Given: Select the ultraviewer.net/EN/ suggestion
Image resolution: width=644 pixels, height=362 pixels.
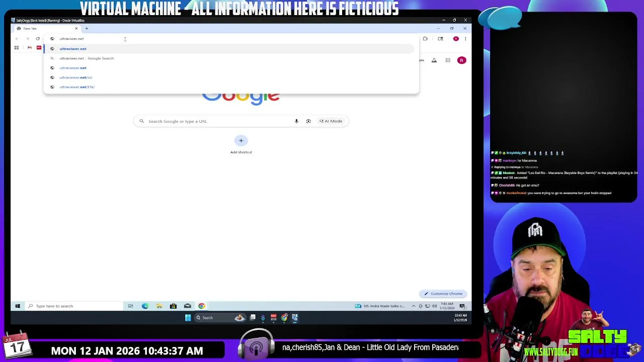Looking at the screenshot, I should pyautogui.click(x=229, y=87).
